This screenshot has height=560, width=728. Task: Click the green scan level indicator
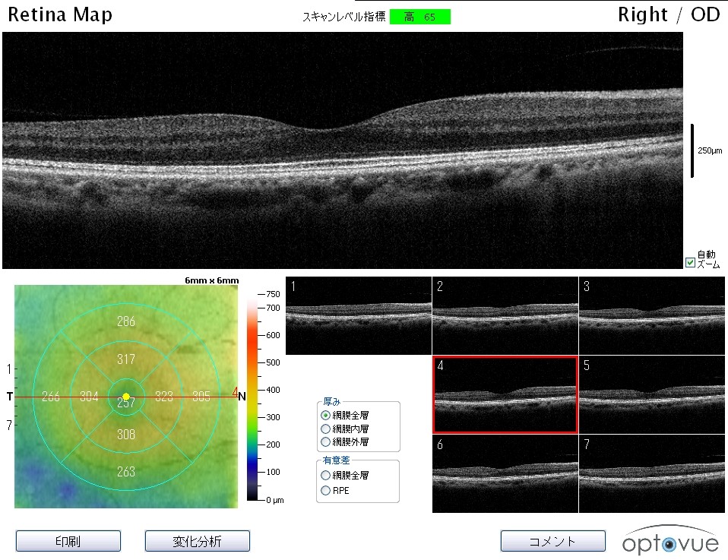coord(419,17)
